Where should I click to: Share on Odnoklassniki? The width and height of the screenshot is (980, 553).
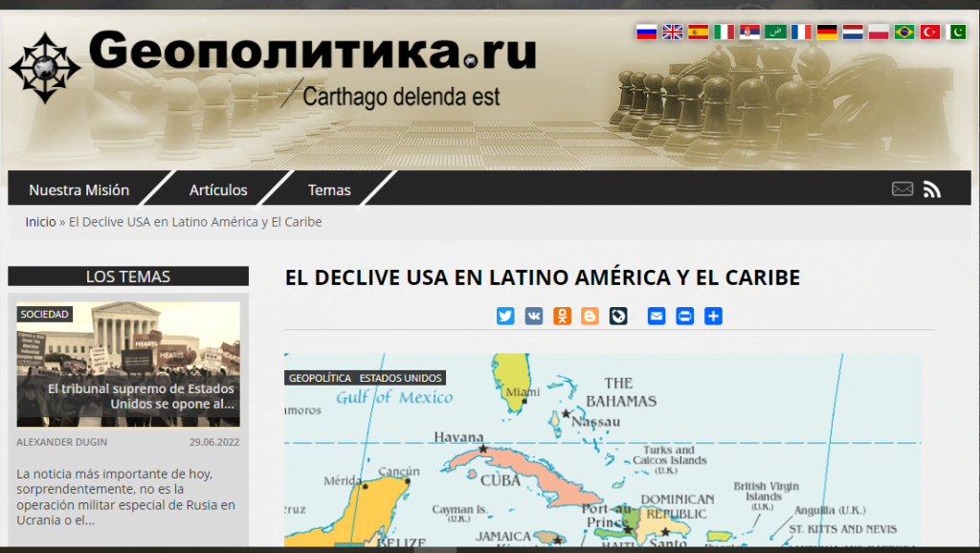[562, 316]
